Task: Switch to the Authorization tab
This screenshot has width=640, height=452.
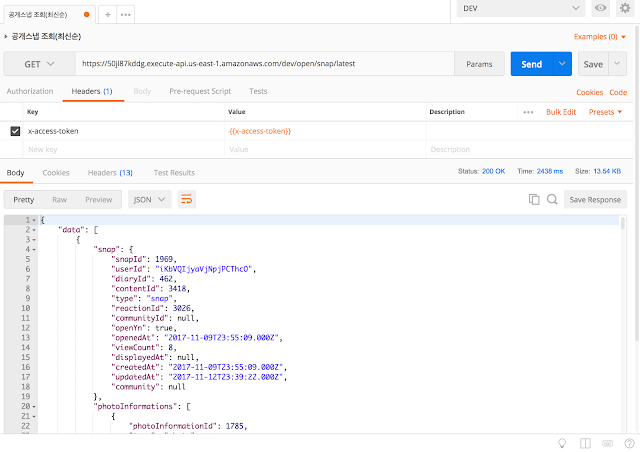Action: [x=30, y=91]
